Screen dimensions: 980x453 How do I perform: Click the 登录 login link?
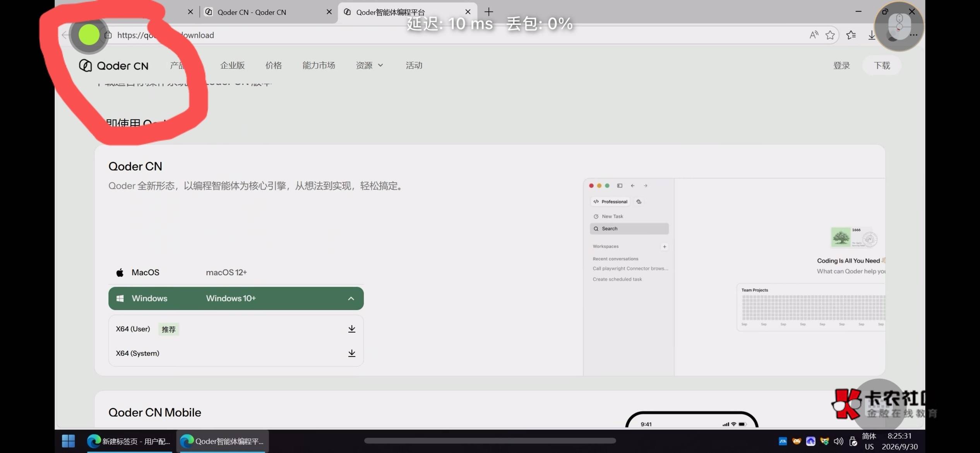pos(841,65)
